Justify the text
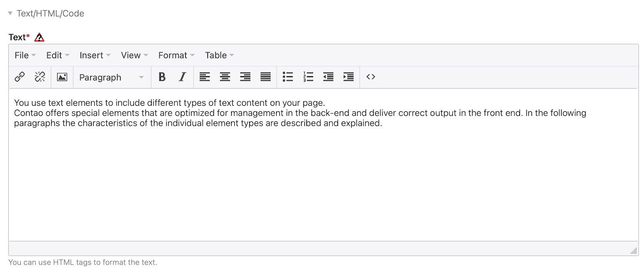The height and width of the screenshot is (270, 644). point(266,77)
